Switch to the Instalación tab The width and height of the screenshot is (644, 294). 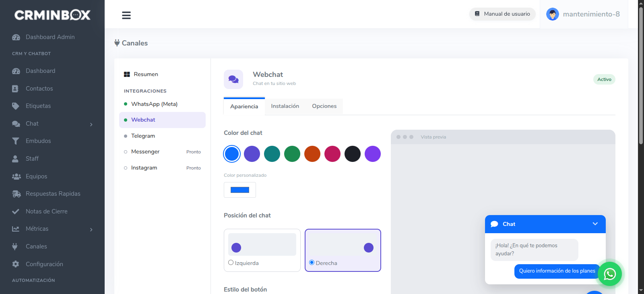(x=285, y=106)
